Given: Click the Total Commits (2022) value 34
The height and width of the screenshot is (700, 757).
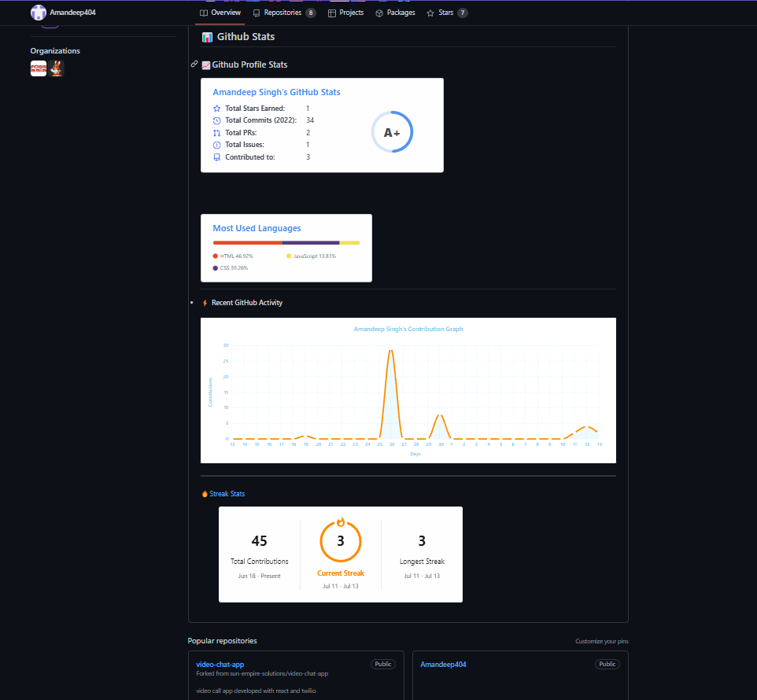Looking at the screenshot, I should (310, 120).
